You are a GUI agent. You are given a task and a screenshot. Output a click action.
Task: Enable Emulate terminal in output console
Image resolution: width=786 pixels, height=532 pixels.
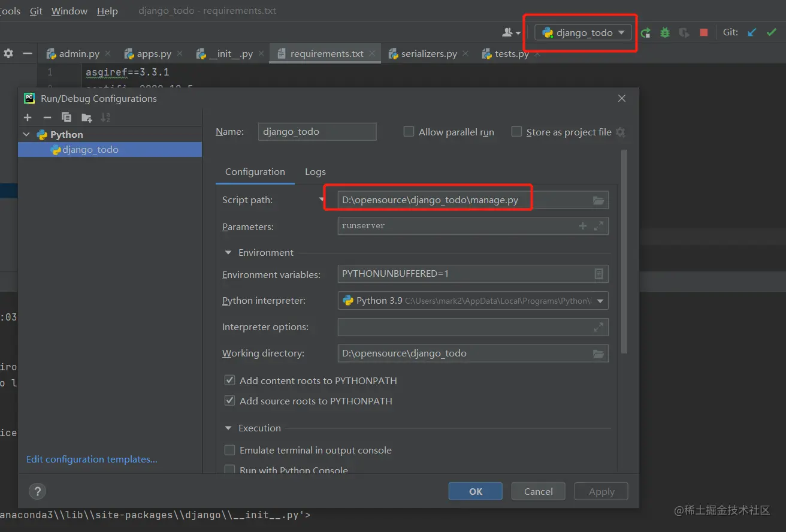click(x=229, y=450)
